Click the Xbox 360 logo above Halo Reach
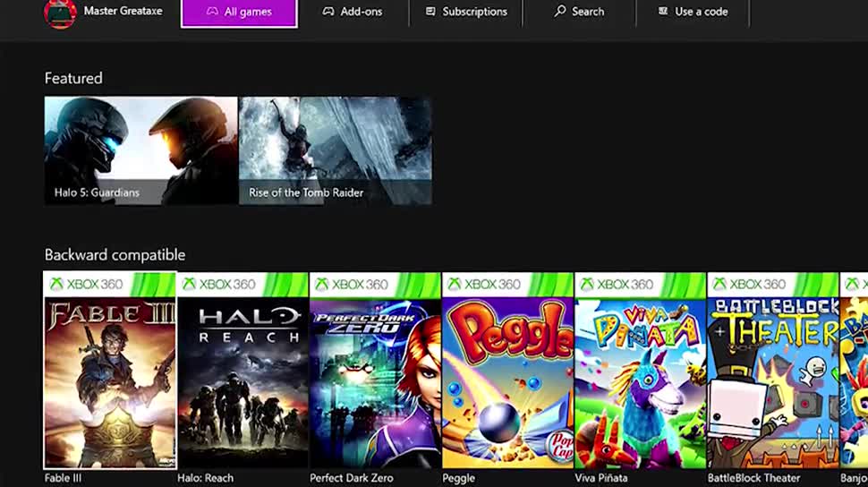Image resolution: width=868 pixels, height=487 pixels. pos(218,284)
